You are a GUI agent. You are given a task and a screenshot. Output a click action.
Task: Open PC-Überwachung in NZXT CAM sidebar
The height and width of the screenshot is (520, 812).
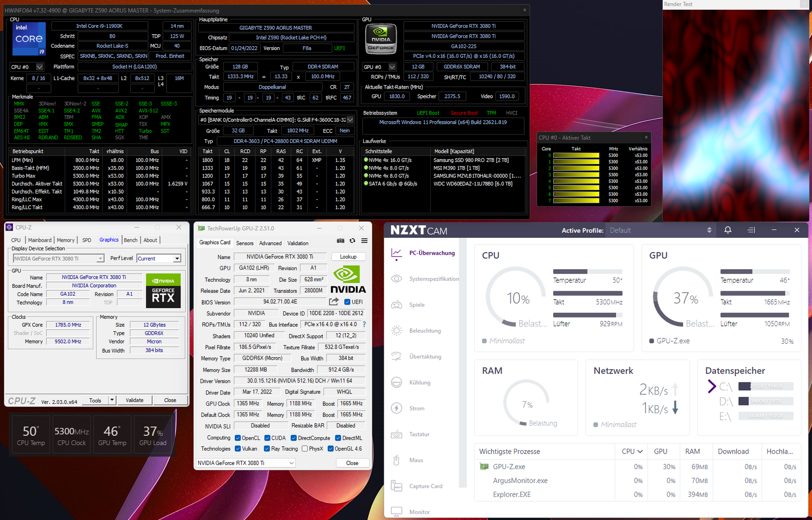point(423,253)
